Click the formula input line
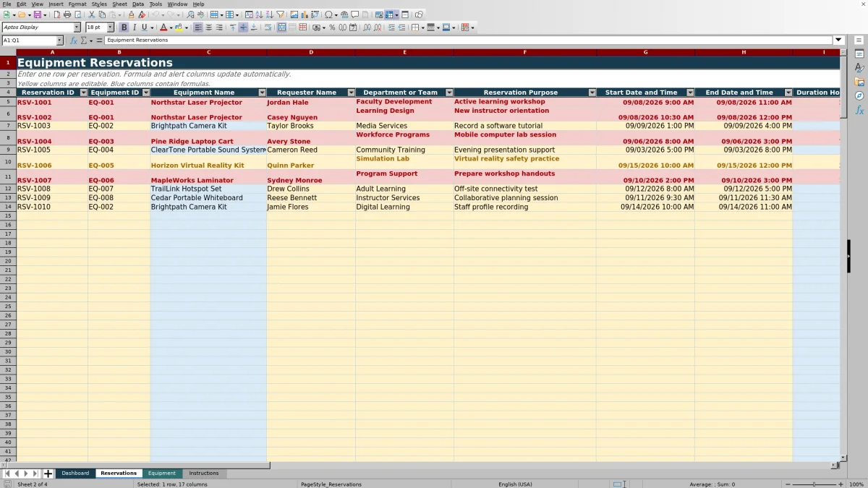 469,40
